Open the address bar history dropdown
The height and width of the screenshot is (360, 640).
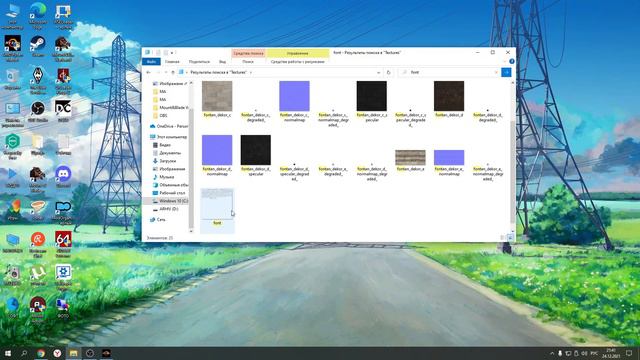378,72
